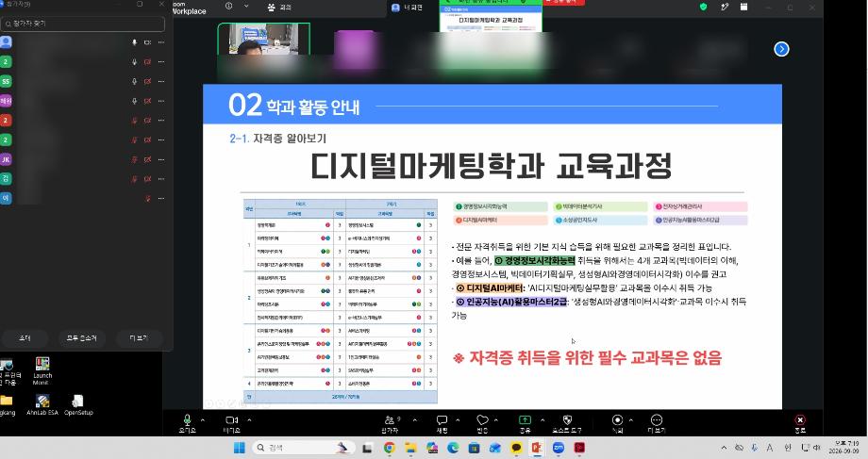868x459 pixels.
Task: Expand audio options arrow next to 오디오
Action: [203, 420]
